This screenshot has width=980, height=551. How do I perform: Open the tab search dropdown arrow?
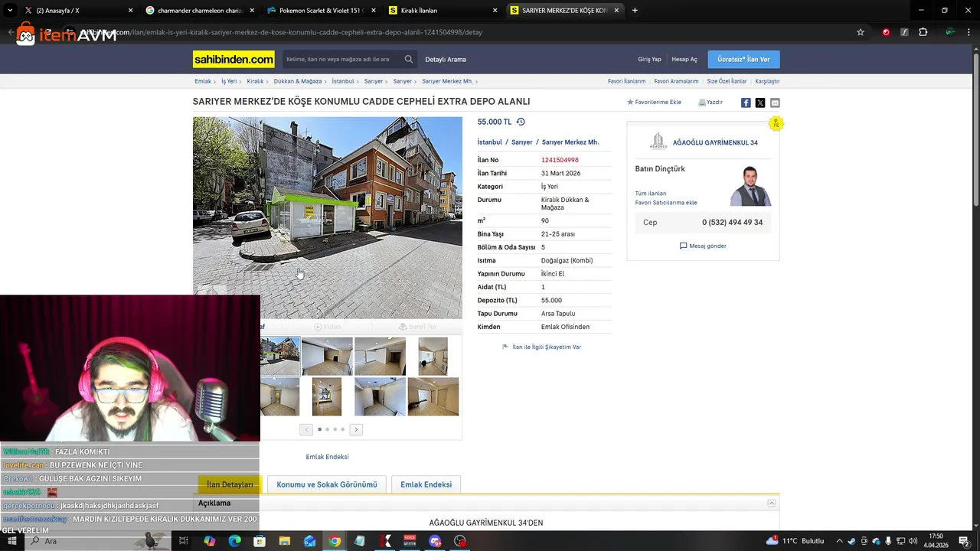pyautogui.click(x=10, y=10)
